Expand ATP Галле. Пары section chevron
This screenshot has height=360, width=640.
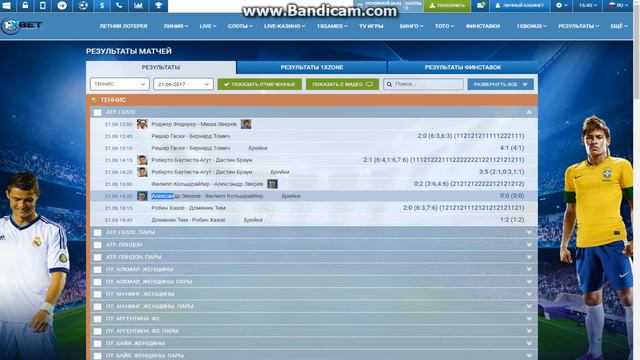click(x=529, y=233)
